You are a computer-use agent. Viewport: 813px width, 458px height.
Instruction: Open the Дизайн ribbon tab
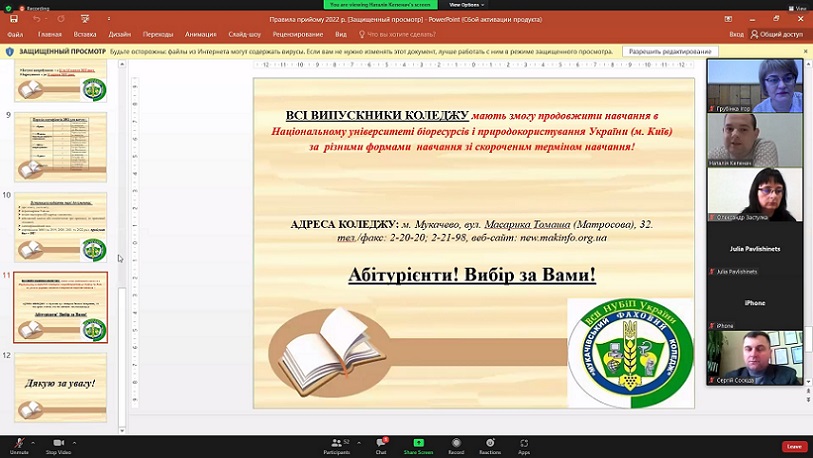[120, 34]
